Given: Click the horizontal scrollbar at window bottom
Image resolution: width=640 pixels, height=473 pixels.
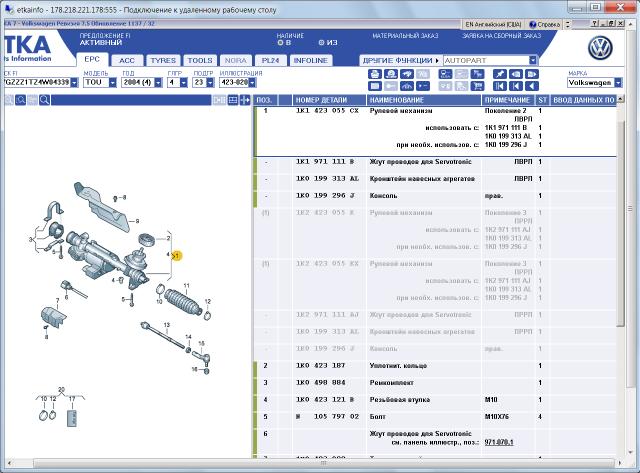Looking at the screenshot, I should coord(323,463).
